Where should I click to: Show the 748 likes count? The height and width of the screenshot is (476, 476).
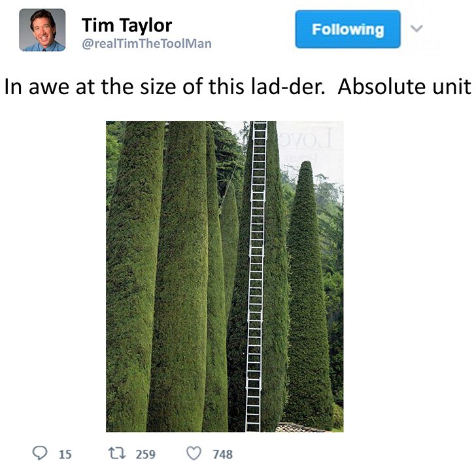[222, 454]
